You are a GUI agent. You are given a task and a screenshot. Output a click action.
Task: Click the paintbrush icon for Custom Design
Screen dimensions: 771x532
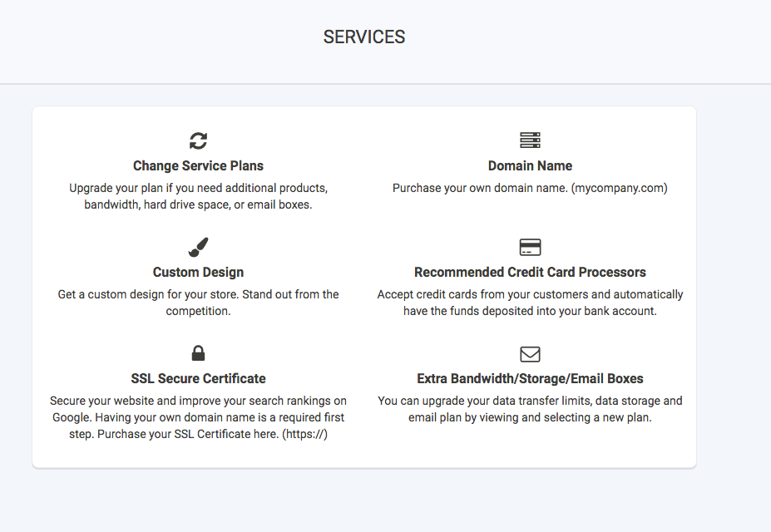[198, 247]
